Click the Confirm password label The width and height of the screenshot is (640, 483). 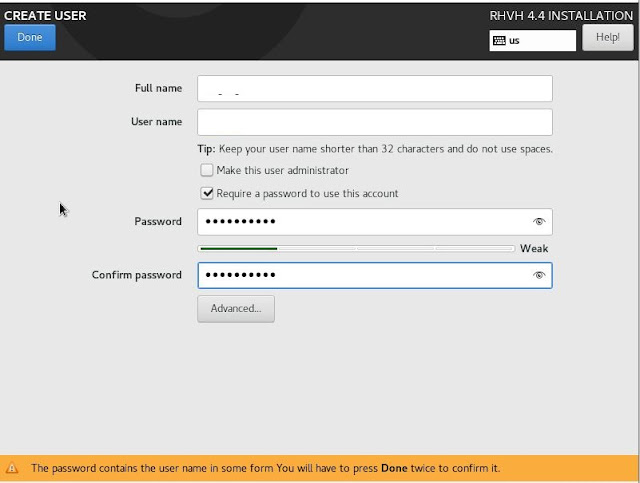point(137,275)
